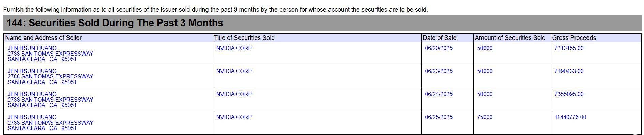Screen dimensions: 644x135
Task: Select the Amount of Securities Sold header
Action: (510, 38)
